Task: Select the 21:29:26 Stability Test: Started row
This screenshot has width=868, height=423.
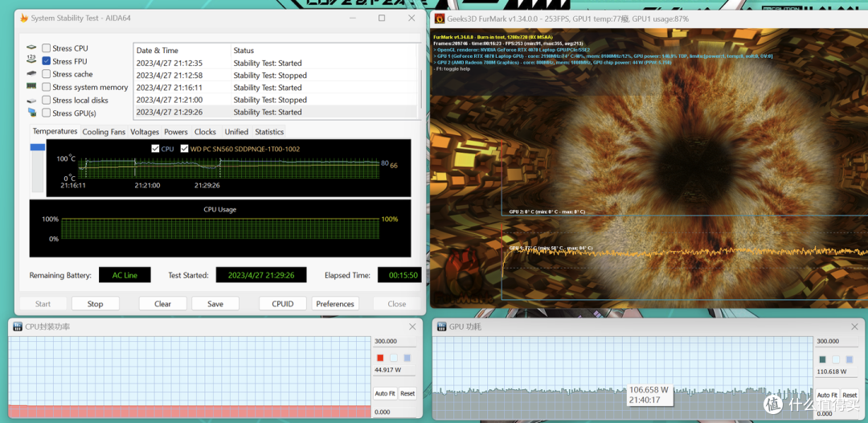Action: tap(275, 112)
